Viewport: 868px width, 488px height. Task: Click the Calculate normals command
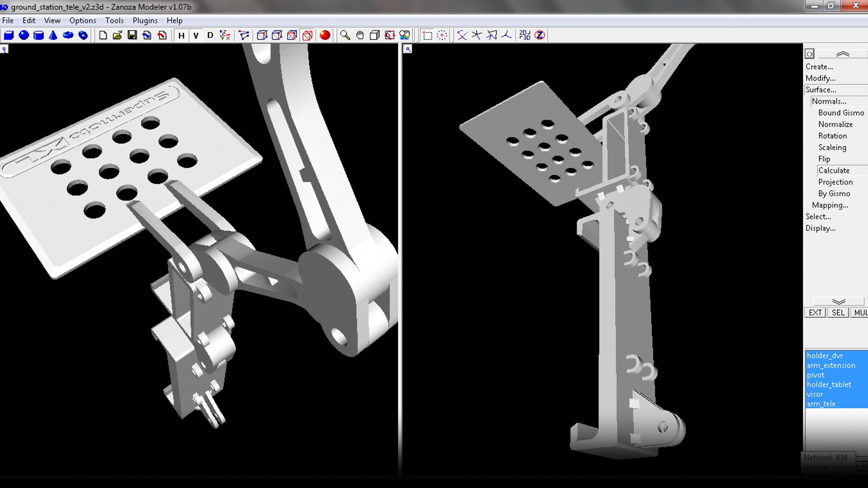(x=834, y=170)
